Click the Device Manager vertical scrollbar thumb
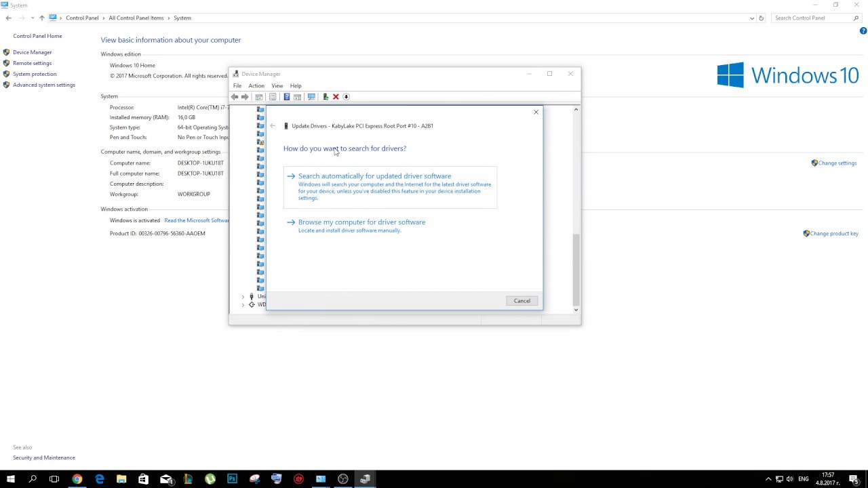The image size is (868, 488). tap(576, 269)
